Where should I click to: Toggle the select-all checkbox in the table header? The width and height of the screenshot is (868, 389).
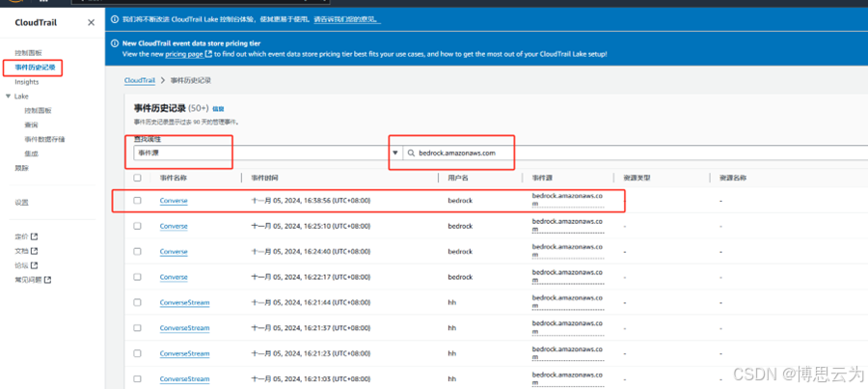[137, 178]
